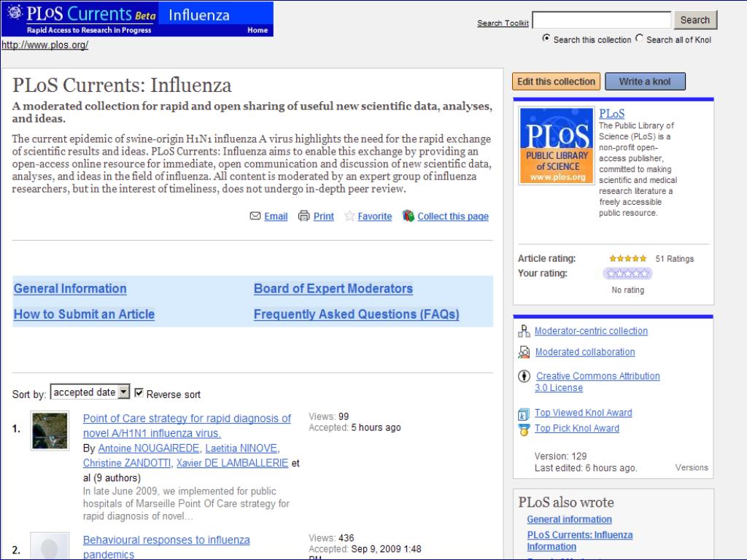Screen dimensions: 747x560
Task: Click the gold Article rating stars
Action: [x=628, y=259]
